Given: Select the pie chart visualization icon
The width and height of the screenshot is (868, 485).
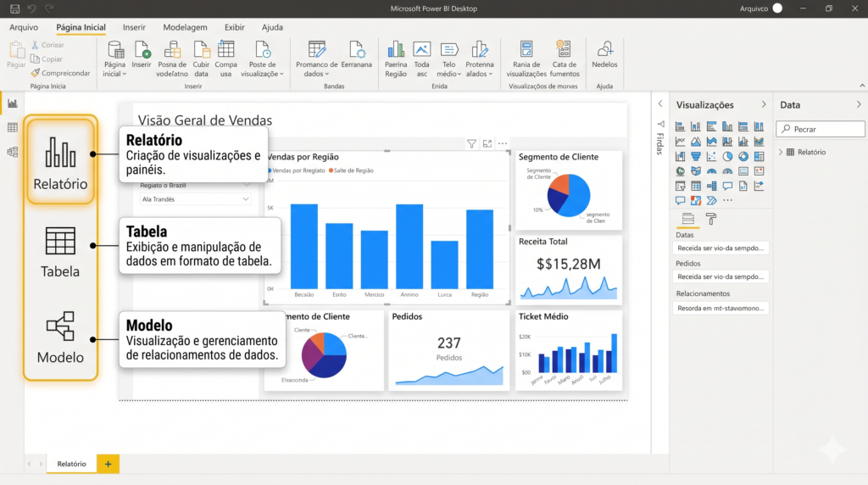Looking at the screenshot, I should point(727,157).
